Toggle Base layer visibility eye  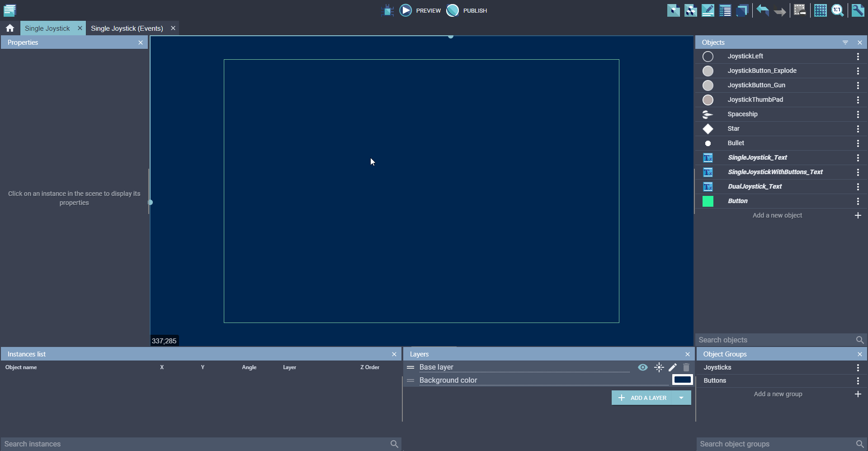[x=642, y=367]
